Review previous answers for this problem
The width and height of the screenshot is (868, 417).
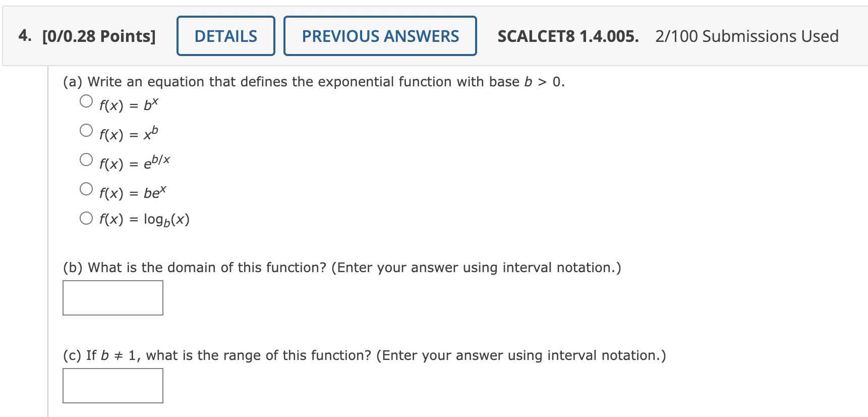(380, 35)
